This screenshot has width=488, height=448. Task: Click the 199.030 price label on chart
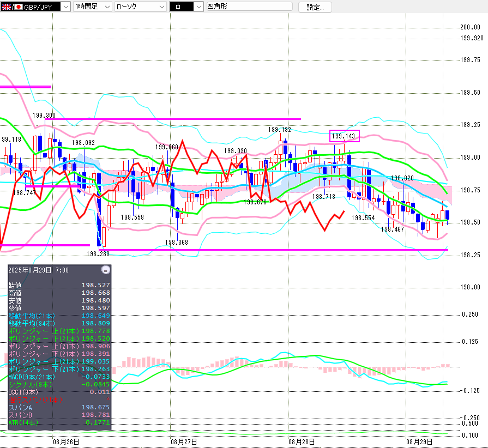pos(236,151)
